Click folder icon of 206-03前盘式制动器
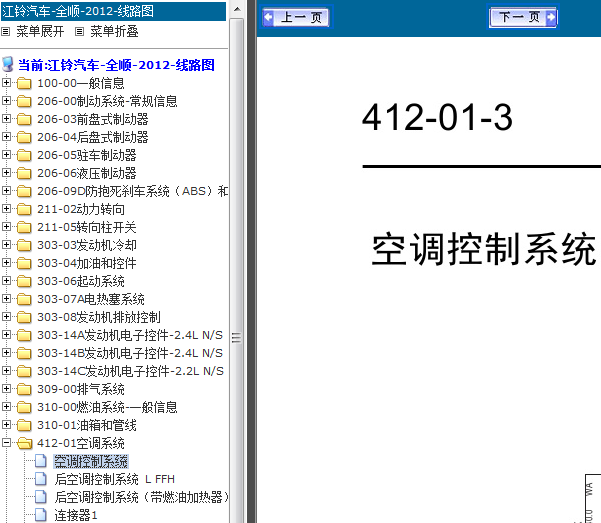This screenshot has height=523, width=601. [24, 119]
